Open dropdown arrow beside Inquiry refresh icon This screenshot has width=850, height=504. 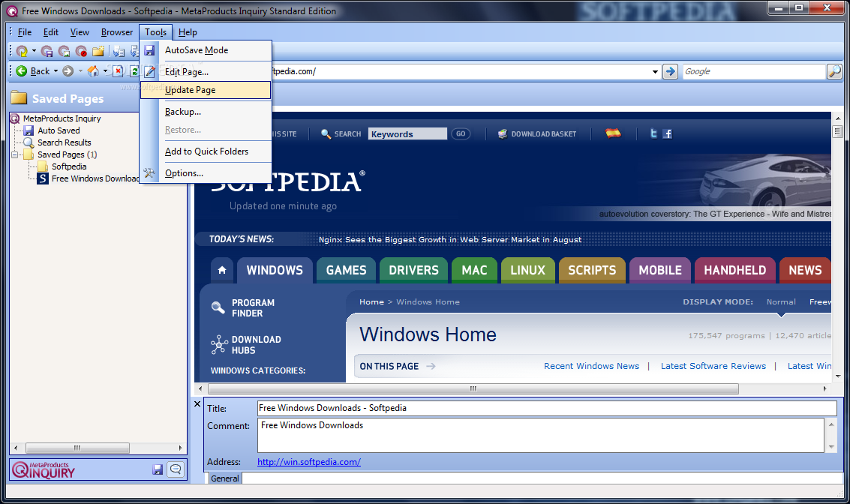click(x=34, y=52)
